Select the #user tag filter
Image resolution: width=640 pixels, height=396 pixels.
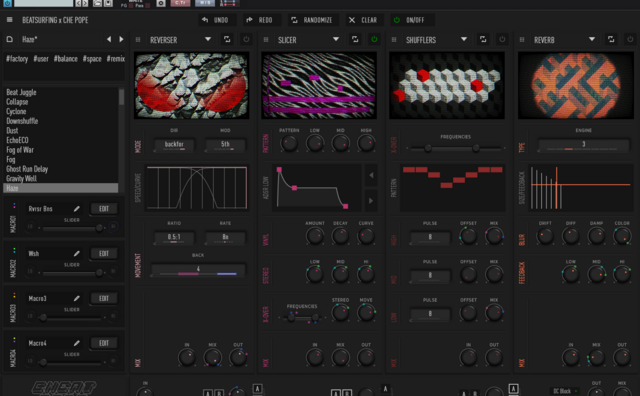click(41, 59)
